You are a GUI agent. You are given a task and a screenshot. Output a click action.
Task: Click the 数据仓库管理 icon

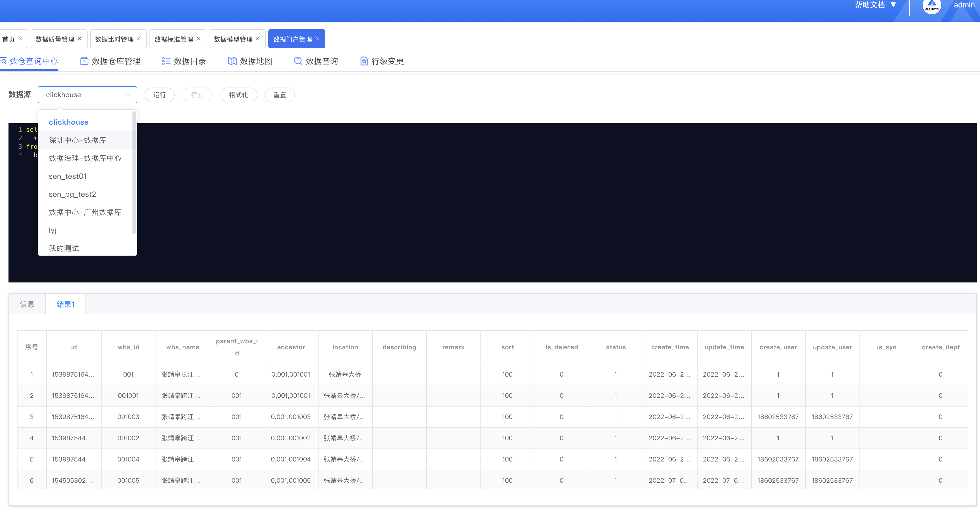click(84, 61)
